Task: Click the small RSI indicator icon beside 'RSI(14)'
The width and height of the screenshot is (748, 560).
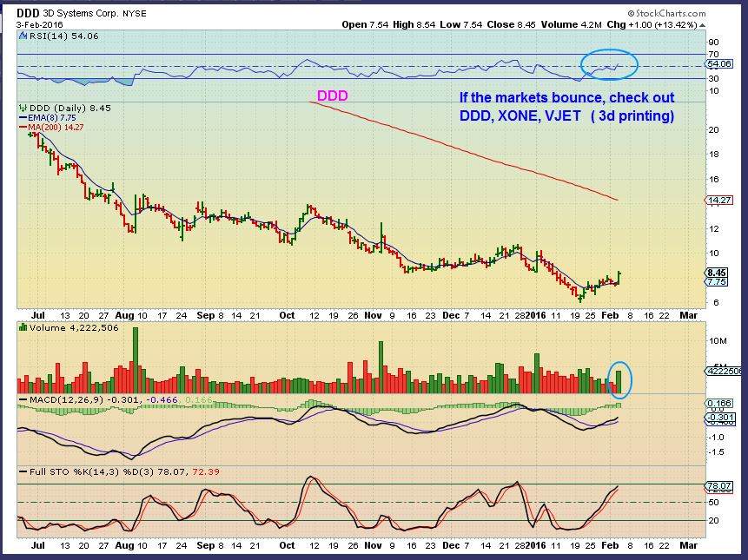Action: point(23,36)
